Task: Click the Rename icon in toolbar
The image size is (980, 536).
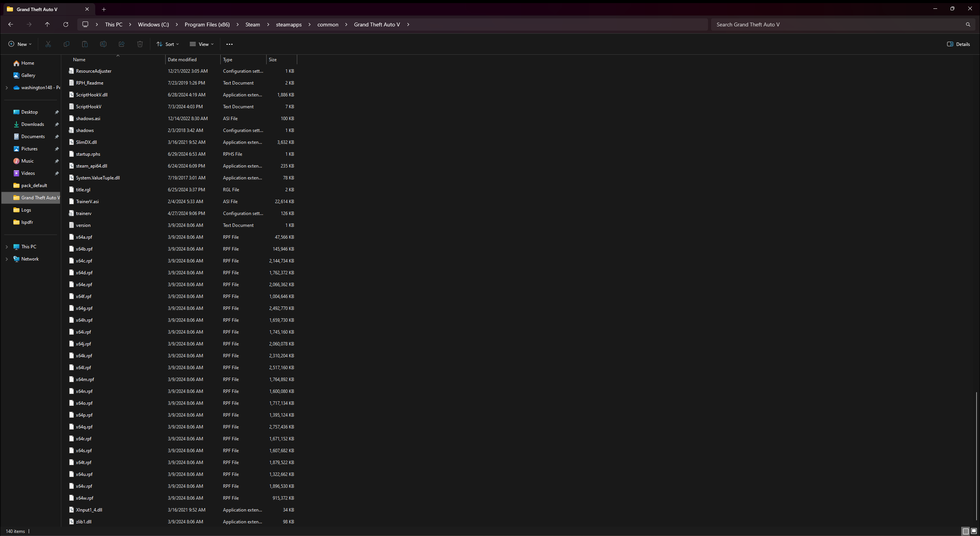Action: click(x=103, y=44)
